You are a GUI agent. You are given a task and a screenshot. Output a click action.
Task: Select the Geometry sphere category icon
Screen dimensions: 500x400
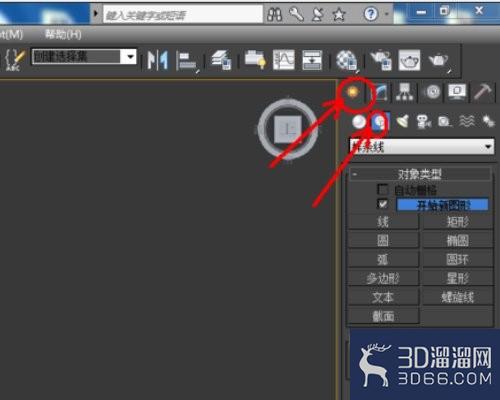(359, 122)
